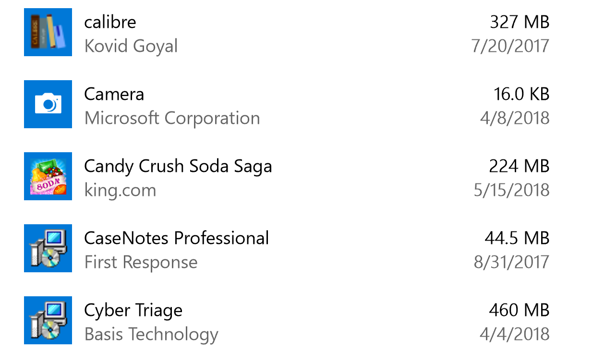Click Basis Technology publisher label

(x=151, y=335)
